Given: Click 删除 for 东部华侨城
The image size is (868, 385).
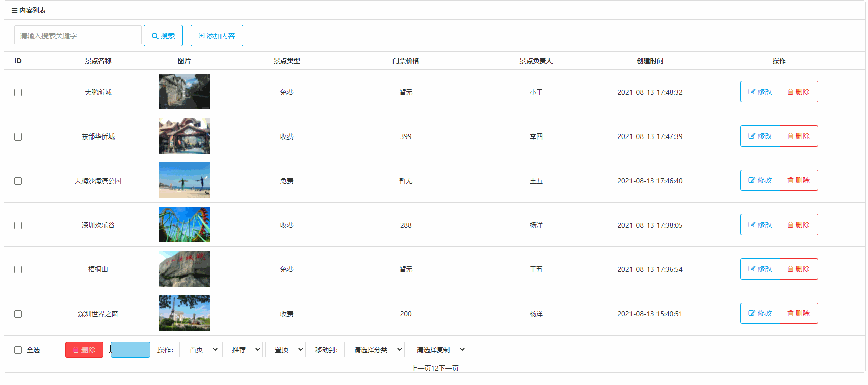Looking at the screenshot, I should pos(799,136).
